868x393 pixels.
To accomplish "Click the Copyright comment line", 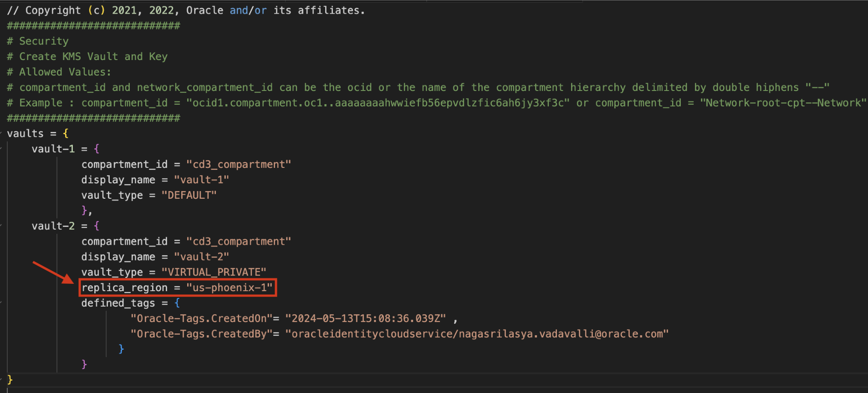I will (186, 10).
